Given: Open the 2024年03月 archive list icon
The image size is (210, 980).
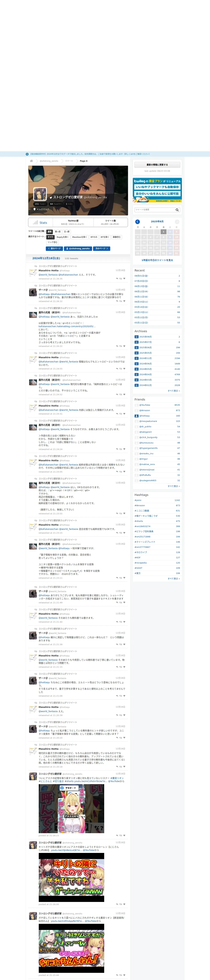Looking at the screenshot, I should coord(136,380).
